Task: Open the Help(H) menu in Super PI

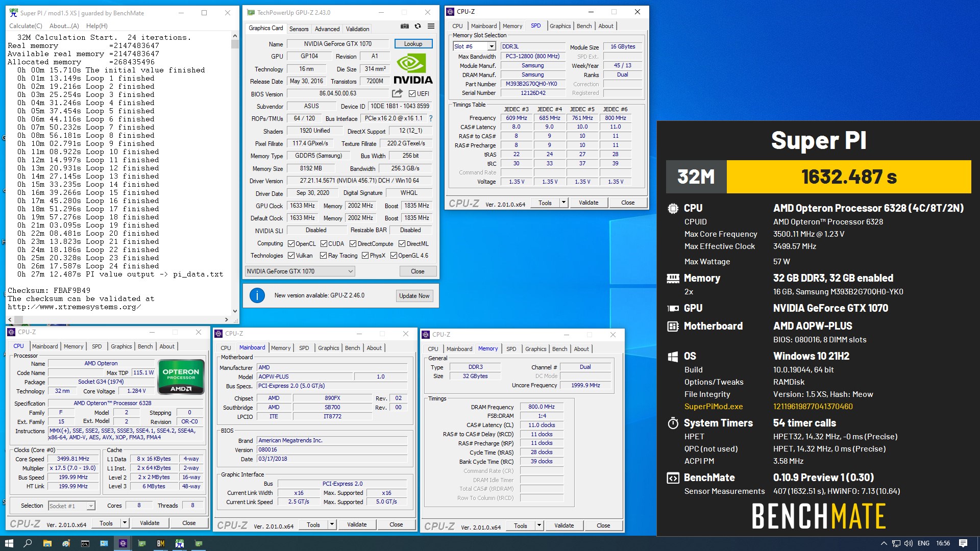Action: tap(96, 26)
